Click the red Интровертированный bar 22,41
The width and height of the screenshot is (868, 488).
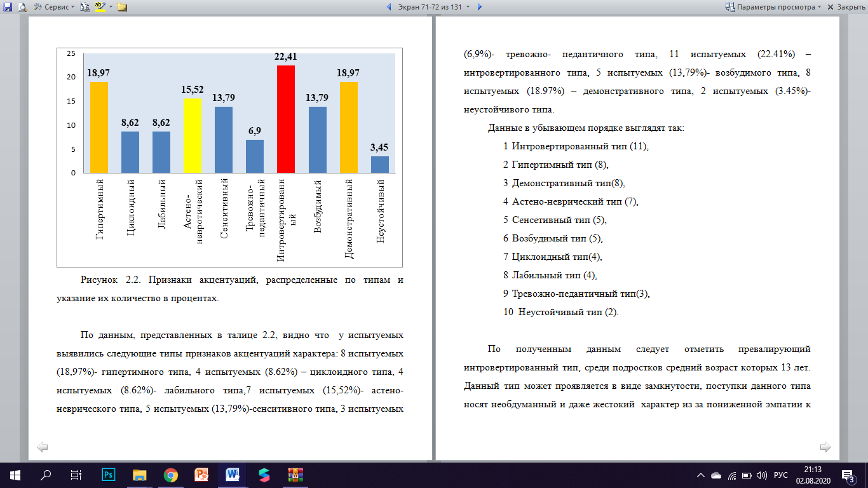pos(286,119)
